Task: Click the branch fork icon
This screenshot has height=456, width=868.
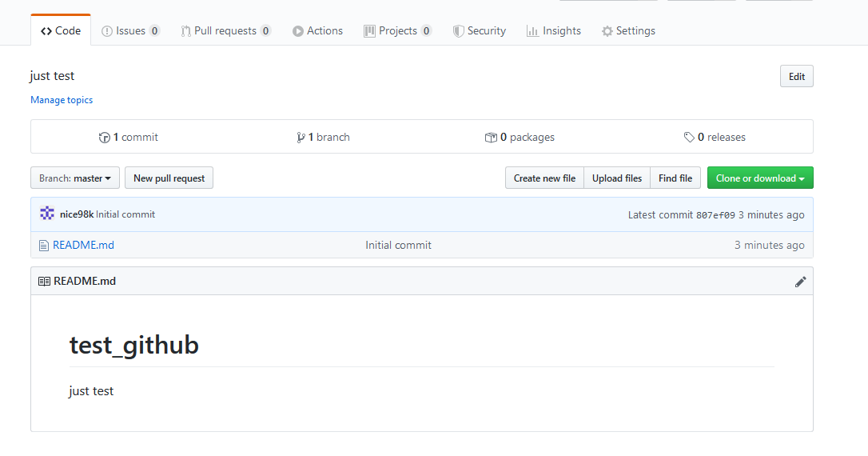Action: click(301, 138)
